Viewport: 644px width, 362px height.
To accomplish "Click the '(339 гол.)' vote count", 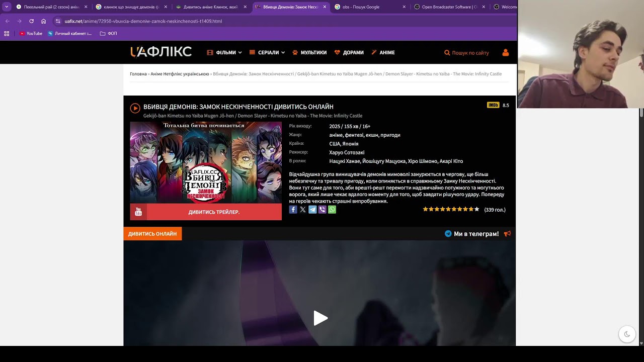I will tap(495, 210).
